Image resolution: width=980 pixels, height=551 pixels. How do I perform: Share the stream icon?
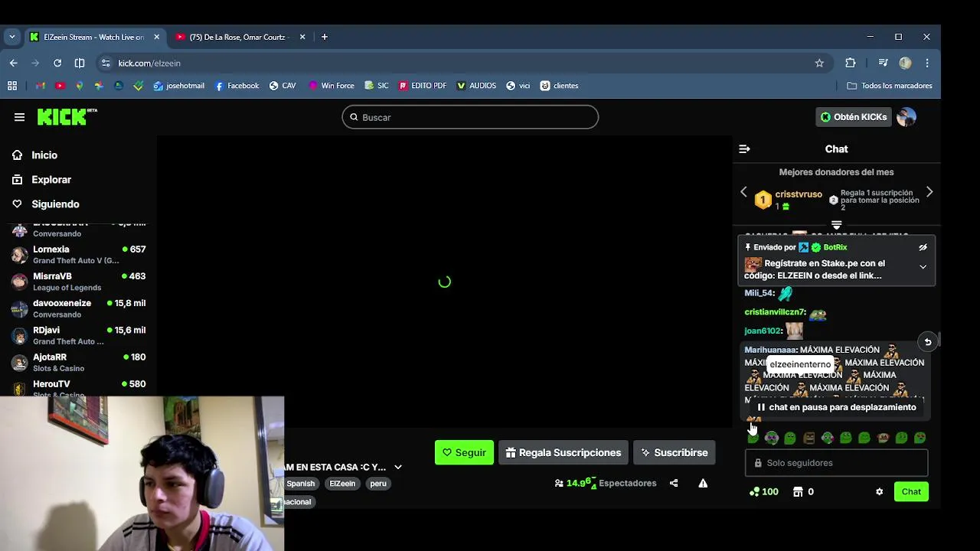pyautogui.click(x=674, y=483)
